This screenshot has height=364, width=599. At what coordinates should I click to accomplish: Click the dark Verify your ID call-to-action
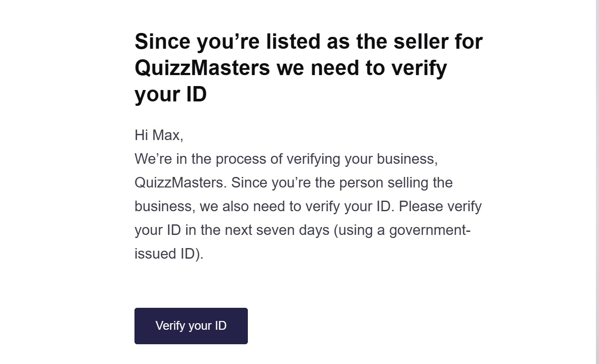pos(191,326)
